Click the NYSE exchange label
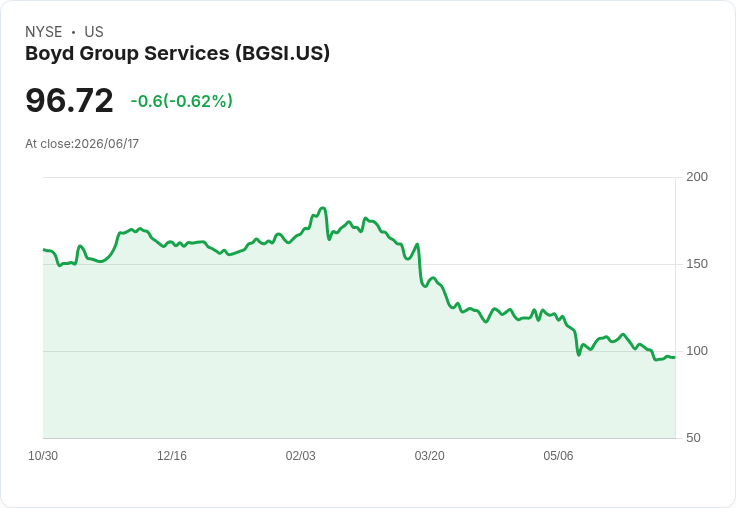736x508 pixels. pos(44,32)
